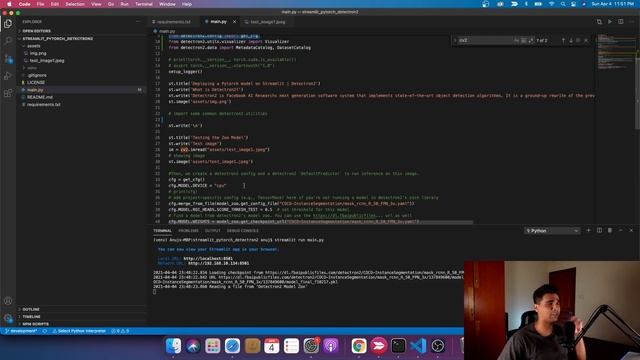
Task: Open the Extensions view icon
Action: point(8,93)
